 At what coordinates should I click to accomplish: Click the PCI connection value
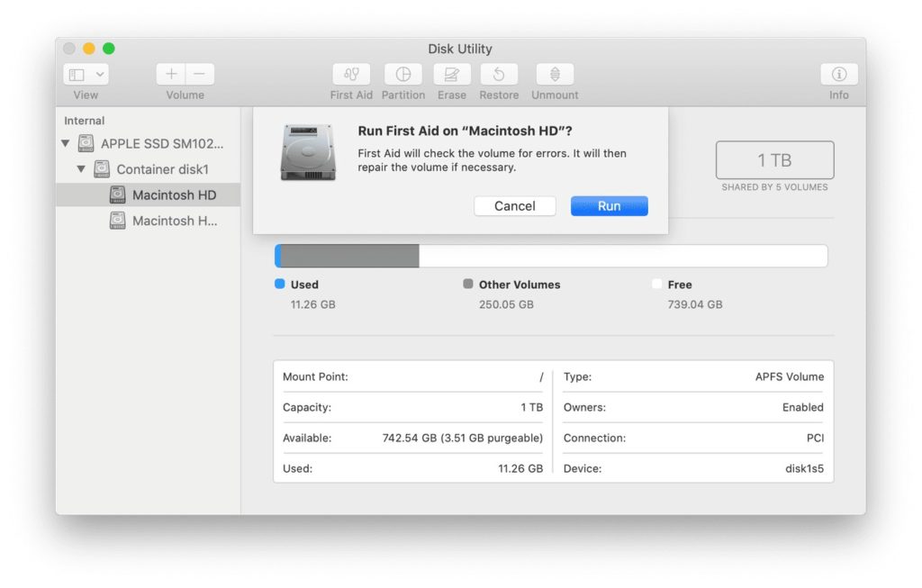(x=815, y=438)
